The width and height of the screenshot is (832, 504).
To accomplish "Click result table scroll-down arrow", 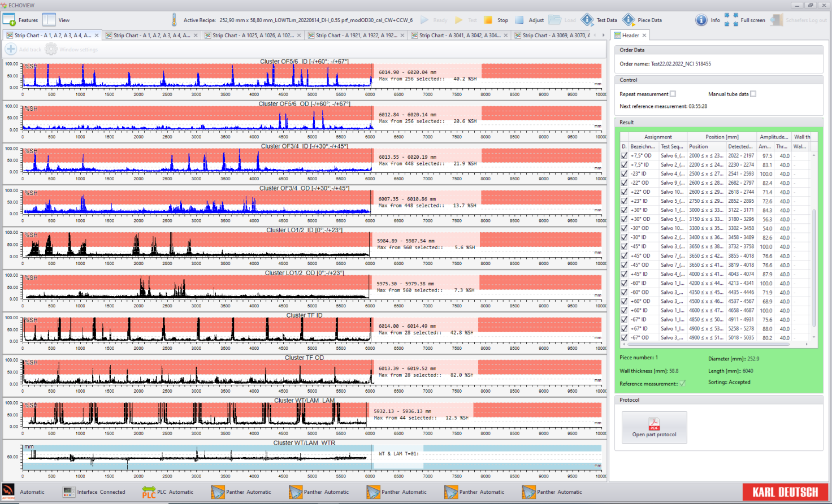I will (814, 337).
